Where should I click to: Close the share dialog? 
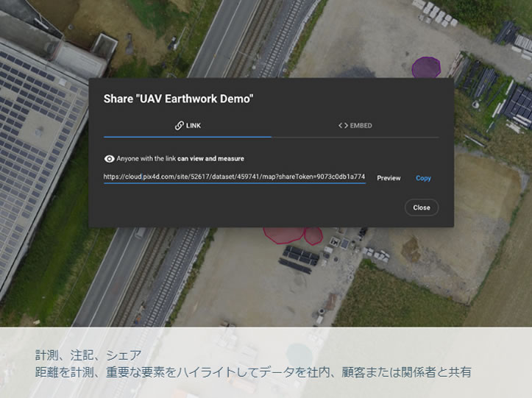[x=422, y=207]
